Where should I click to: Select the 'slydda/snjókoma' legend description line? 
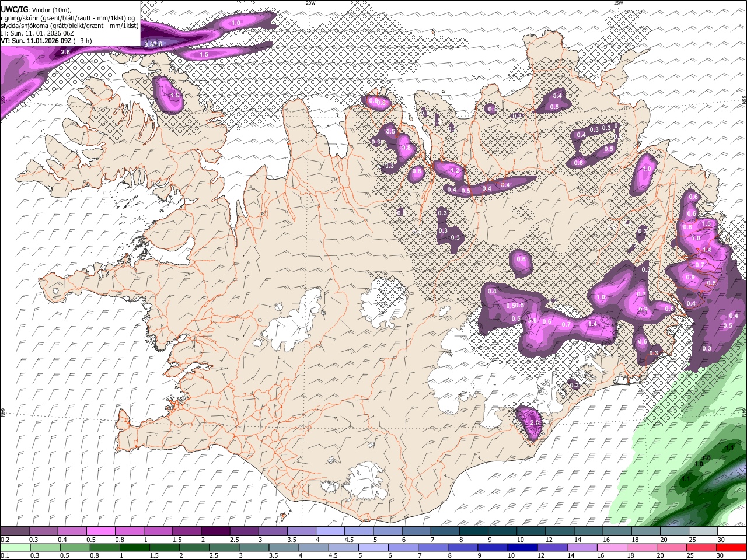70,26
